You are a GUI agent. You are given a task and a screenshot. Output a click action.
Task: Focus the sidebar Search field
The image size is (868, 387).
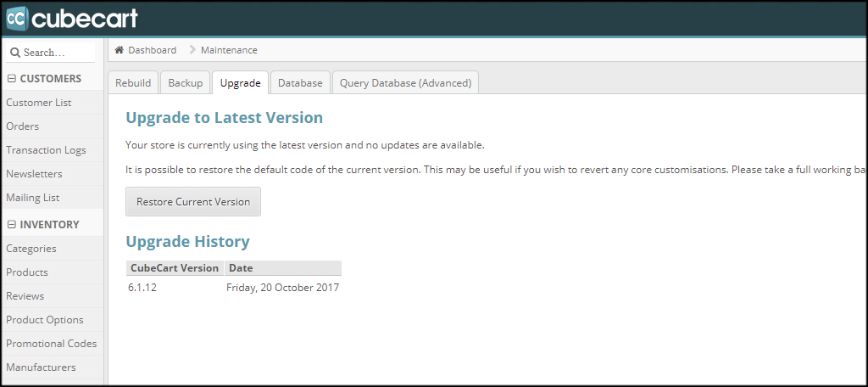tap(50, 53)
